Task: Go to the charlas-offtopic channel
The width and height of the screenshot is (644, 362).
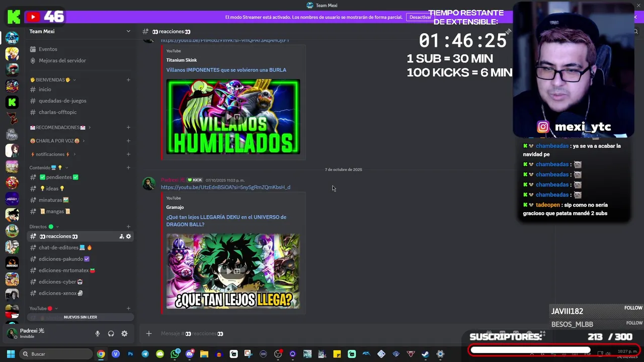Action: [80, 112]
